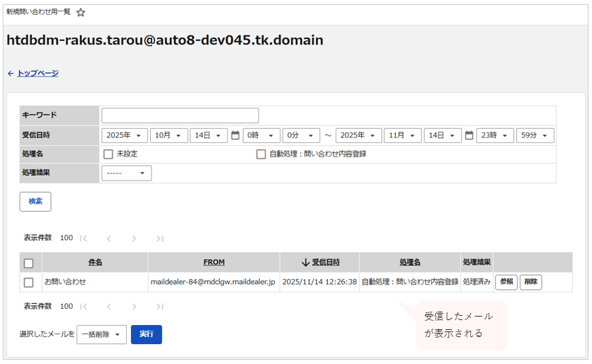This screenshot has height=364, width=592.
Task: Check 自動処理：問い合わせ内容登録 filter checkbox
Action: (261, 154)
